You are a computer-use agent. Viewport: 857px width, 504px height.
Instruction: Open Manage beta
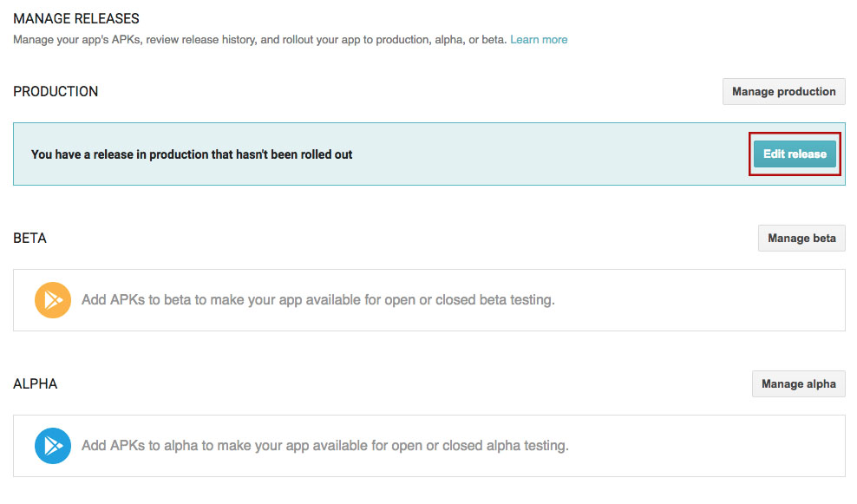(801, 239)
